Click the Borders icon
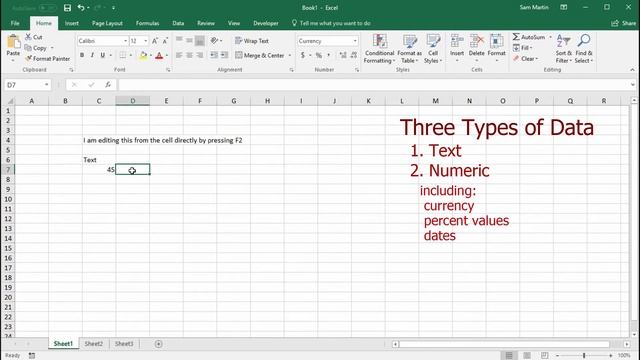This screenshot has width=640, height=360. [122, 55]
